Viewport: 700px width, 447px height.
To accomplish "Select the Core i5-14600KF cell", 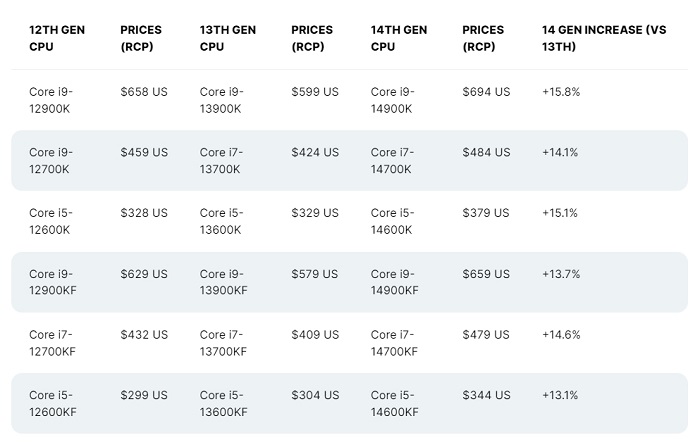I will 395,403.
